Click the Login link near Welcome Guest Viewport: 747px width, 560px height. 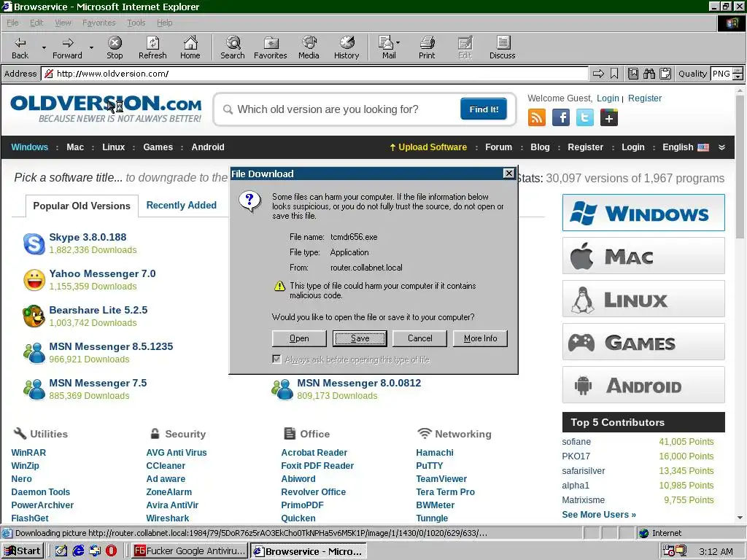click(x=608, y=98)
